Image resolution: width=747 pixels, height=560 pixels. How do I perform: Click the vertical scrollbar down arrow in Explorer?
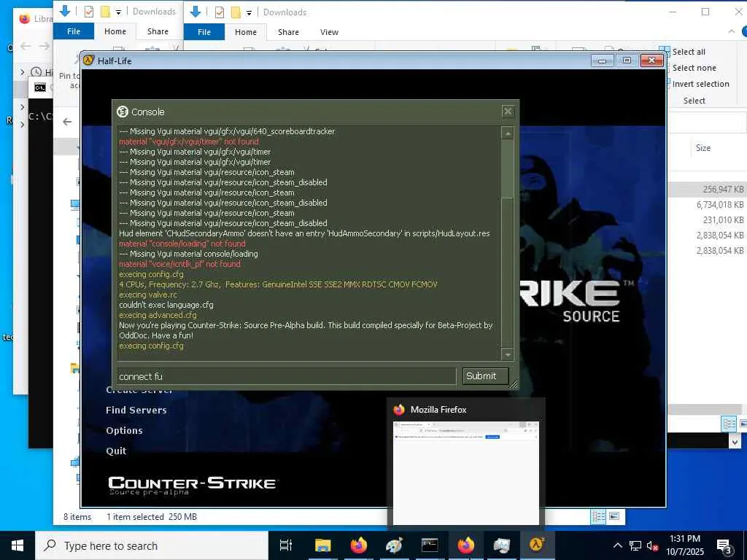coord(735,442)
